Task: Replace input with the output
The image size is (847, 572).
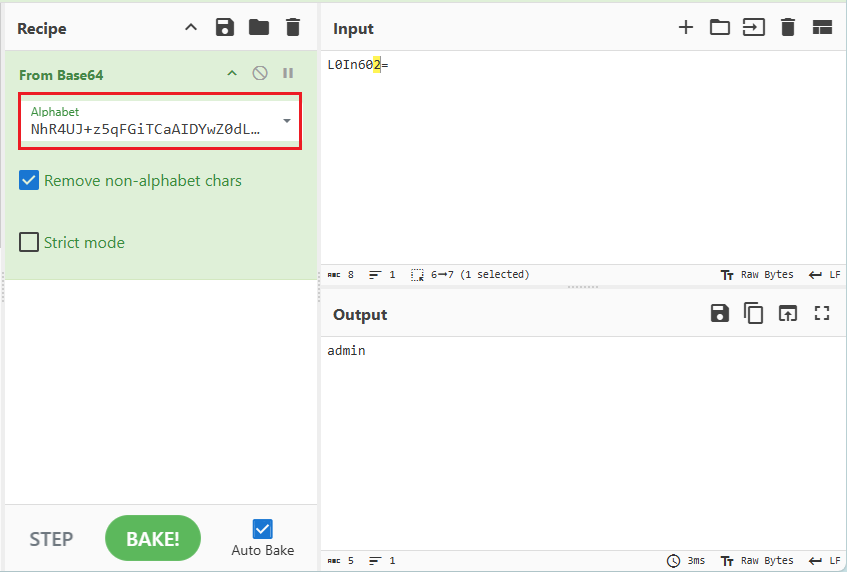Action: coord(788,314)
